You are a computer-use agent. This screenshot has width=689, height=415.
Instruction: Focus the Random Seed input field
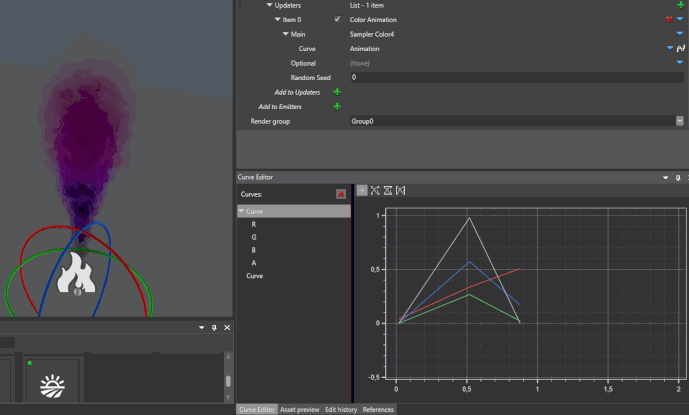(517, 77)
